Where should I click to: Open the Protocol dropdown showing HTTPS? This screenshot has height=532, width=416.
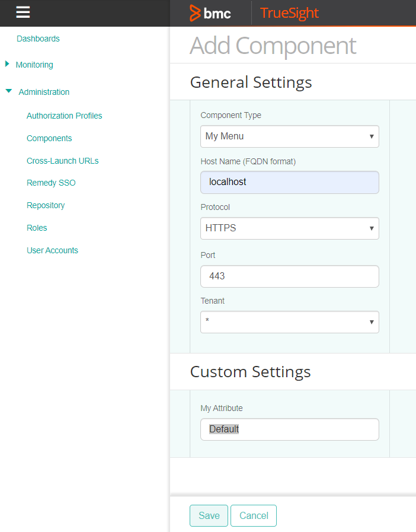(x=290, y=228)
